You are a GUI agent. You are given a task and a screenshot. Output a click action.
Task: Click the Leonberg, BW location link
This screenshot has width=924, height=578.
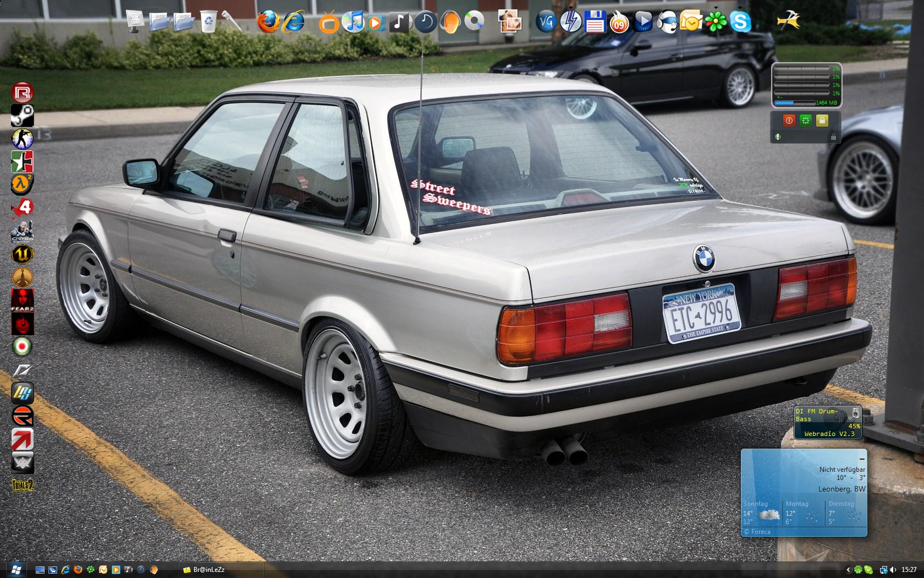tap(842, 489)
